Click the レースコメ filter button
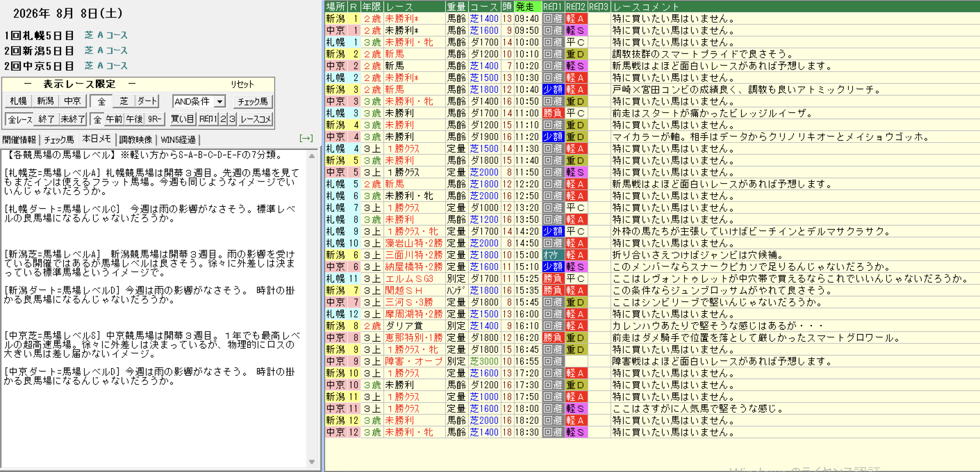 pos(255,119)
